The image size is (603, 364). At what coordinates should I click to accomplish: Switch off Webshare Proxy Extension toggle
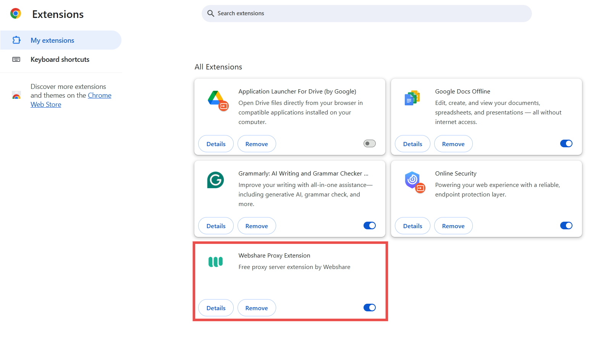tap(370, 308)
